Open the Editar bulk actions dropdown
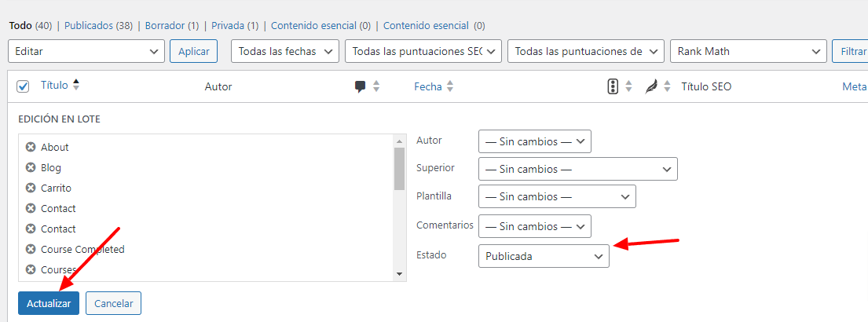This screenshot has height=322, width=868. [x=86, y=52]
